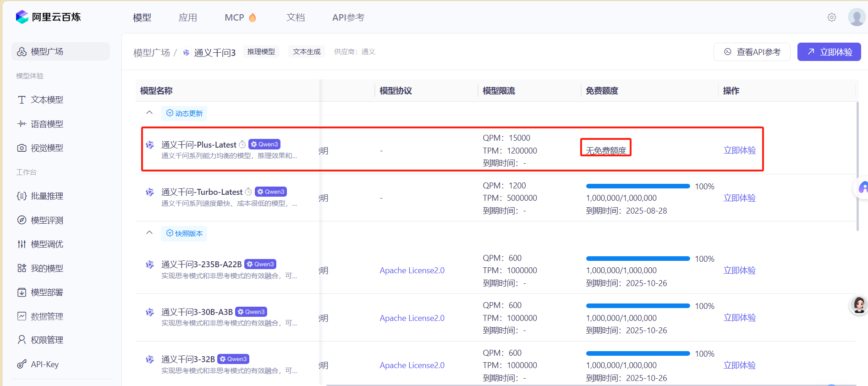
Task: Click the 文本模型 T icon
Action: tap(22, 100)
